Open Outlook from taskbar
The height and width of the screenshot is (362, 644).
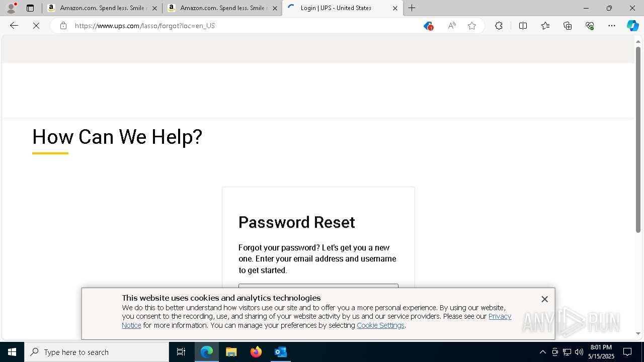point(280,352)
